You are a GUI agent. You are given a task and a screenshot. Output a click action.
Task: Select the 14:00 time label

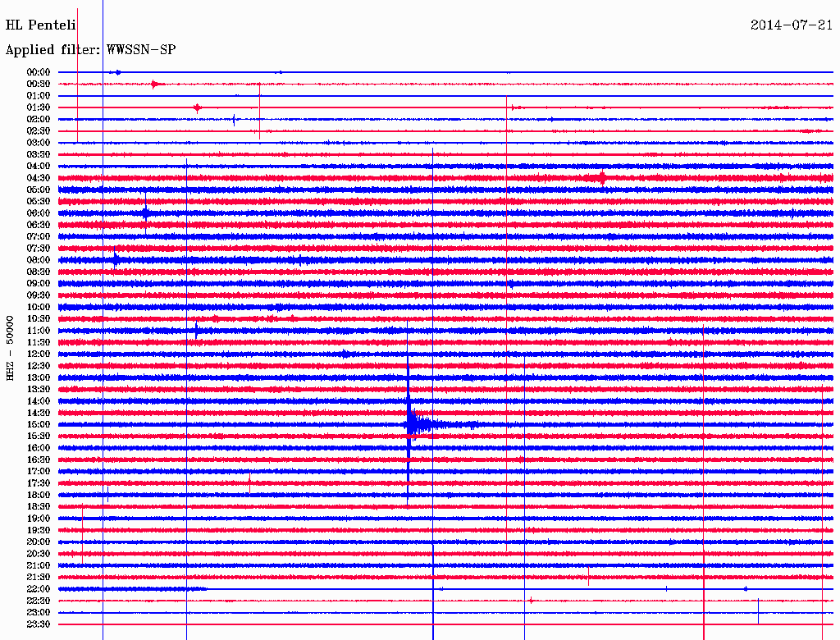(38, 401)
